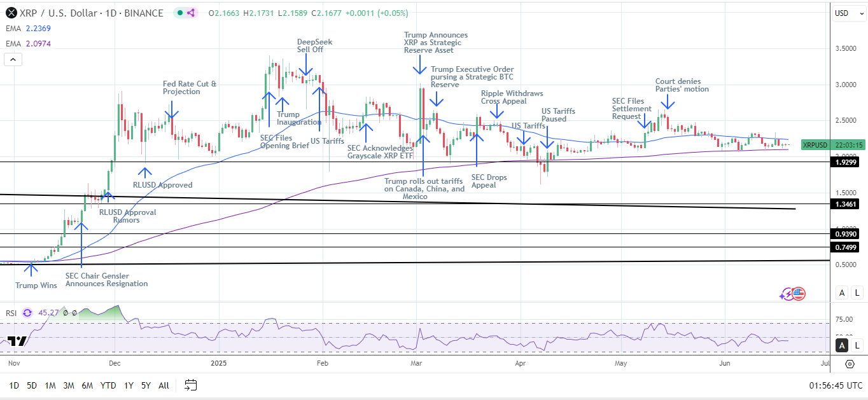Toggle auto scale on the price axis

coord(842,293)
